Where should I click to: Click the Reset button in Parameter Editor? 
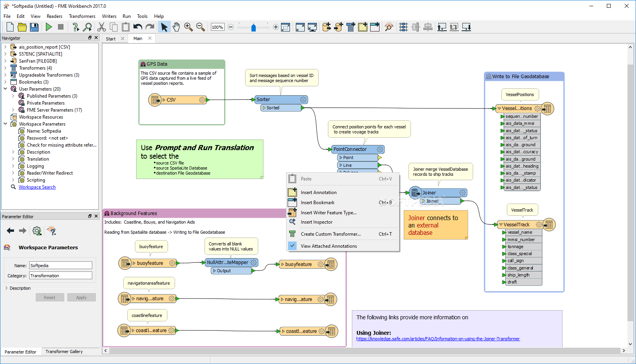click(x=49, y=297)
